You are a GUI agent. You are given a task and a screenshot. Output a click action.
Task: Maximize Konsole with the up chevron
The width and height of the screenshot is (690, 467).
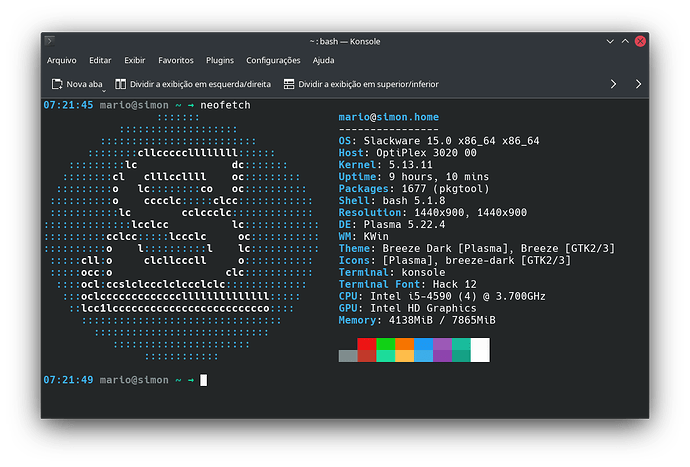(x=625, y=41)
